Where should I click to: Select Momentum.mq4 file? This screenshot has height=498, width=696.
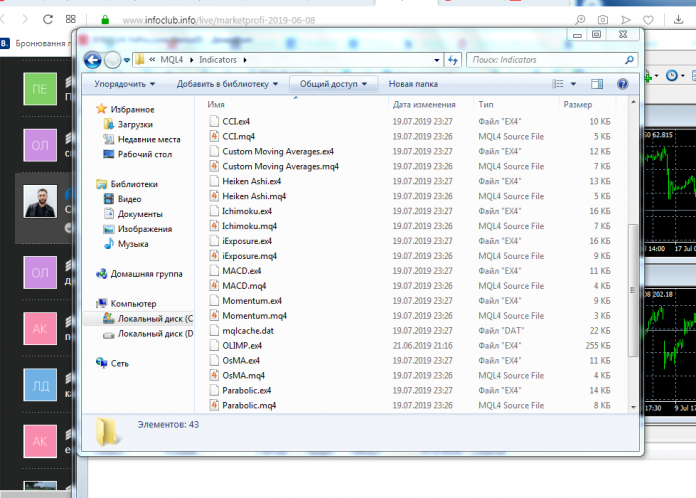(x=254, y=316)
